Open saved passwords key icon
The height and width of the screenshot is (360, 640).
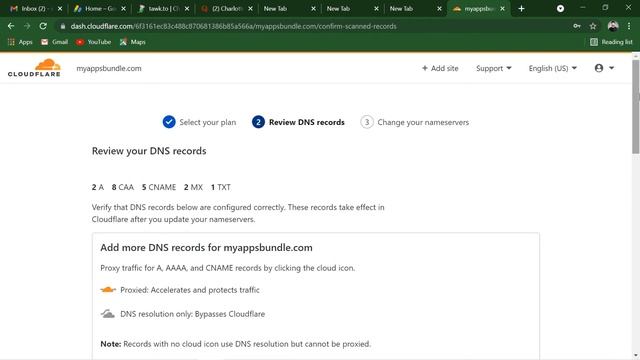click(x=577, y=26)
